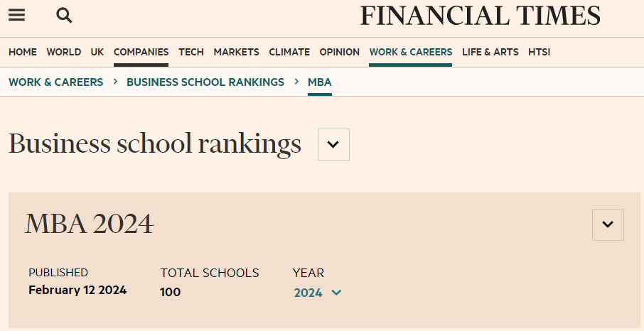644x331 pixels.
Task: Expand the Business school rankings dropdown
Action: click(x=333, y=145)
